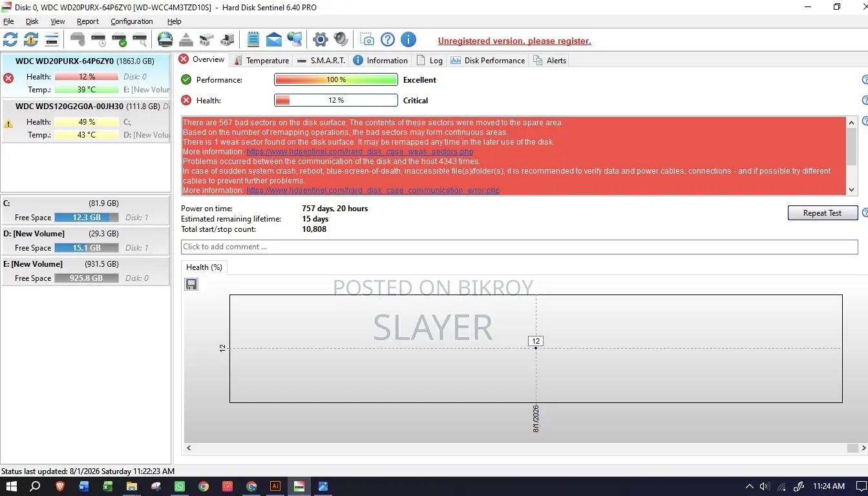Click the down arrow of the red text scrollbar
Screen dimensions: 868x496
[851, 190]
